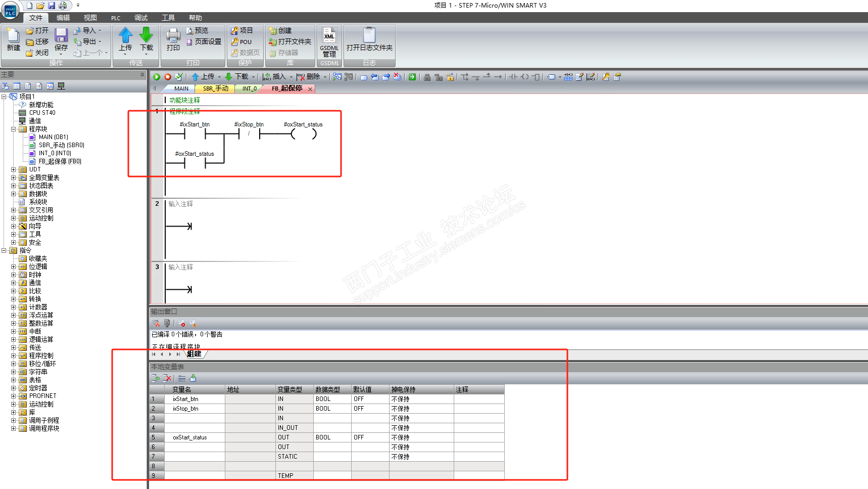Click 打开 in the ribbon 操作 group
Screen dimensions: 868x489
coord(38,31)
